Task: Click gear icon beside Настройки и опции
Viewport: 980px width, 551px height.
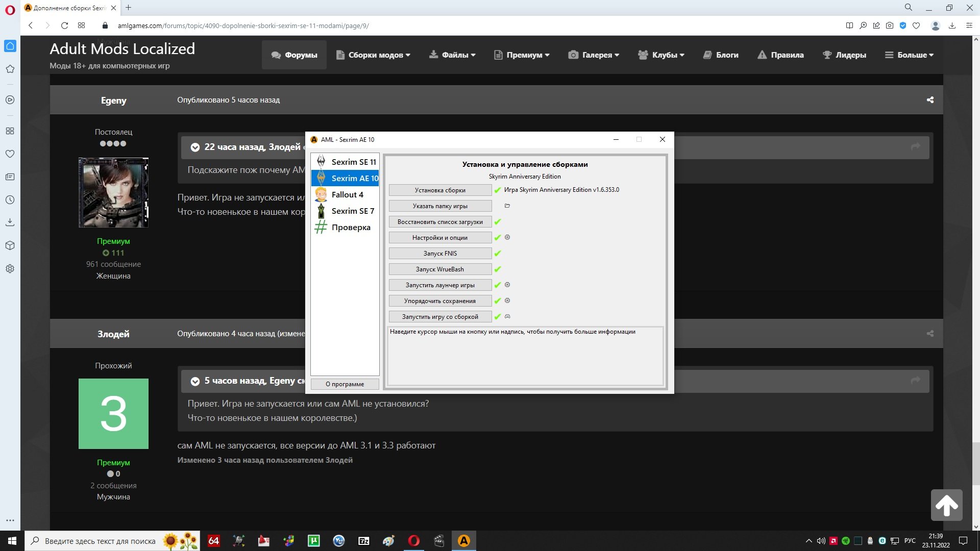Action: [507, 238]
